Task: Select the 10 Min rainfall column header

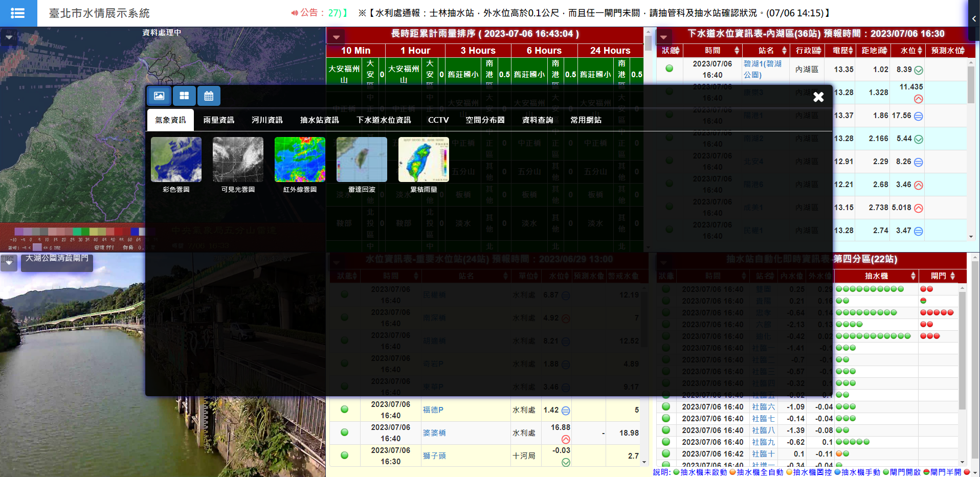Action: [x=355, y=51]
